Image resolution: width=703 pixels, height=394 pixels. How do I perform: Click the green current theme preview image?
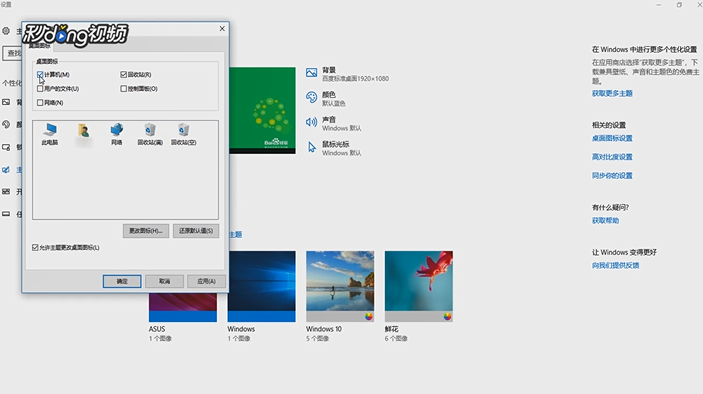pos(262,110)
